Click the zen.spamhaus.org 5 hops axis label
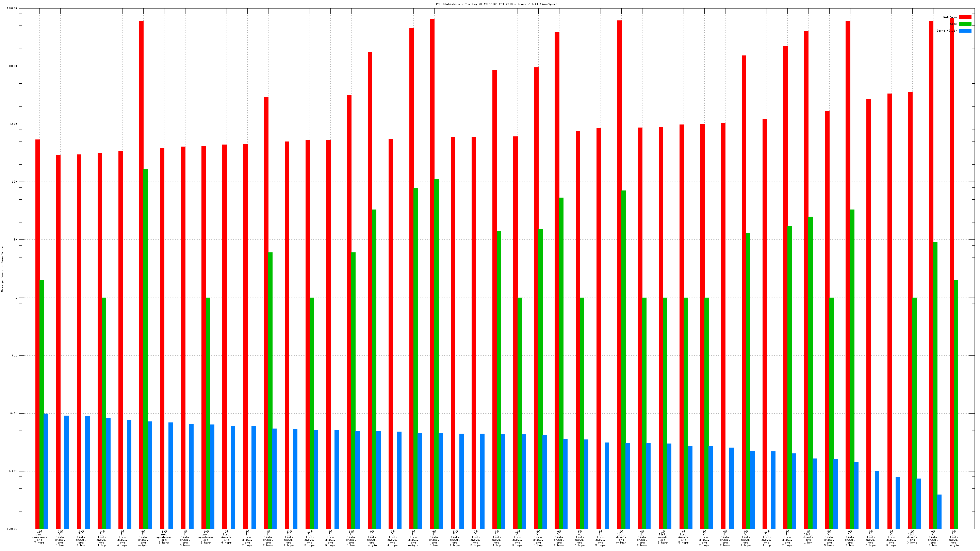The image size is (980, 551). [x=164, y=537]
